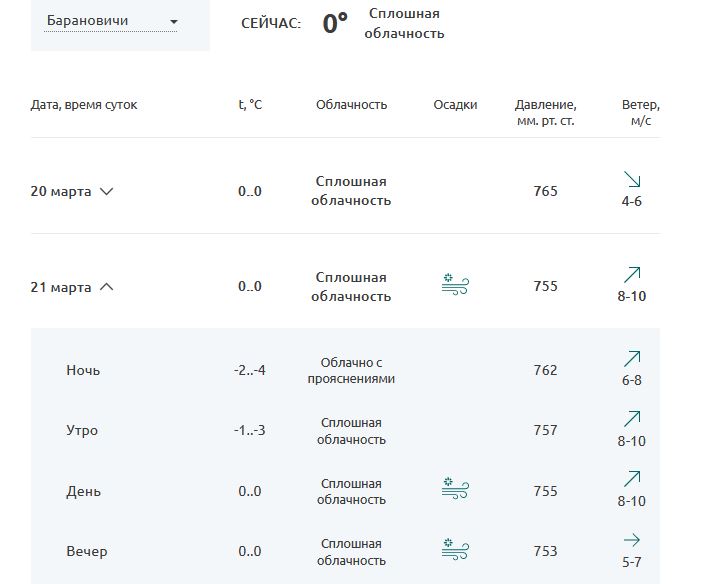Screen dimensions: 712x584
Task: Click the current temperature 0° reading
Action: [335, 23]
